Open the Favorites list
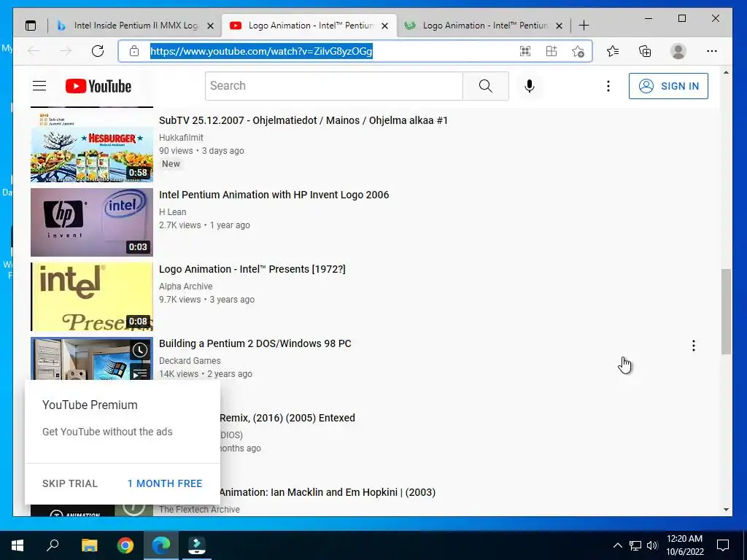747x560 pixels. [x=613, y=51]
